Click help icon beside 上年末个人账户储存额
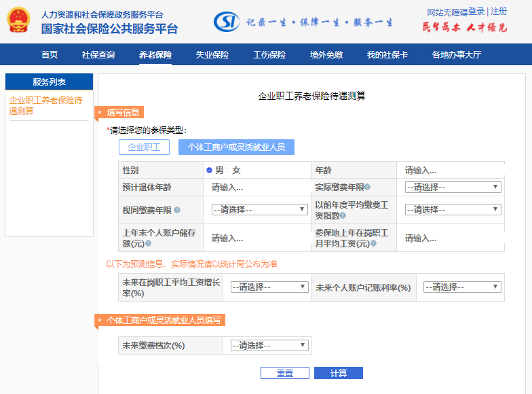 pos(148,243)
